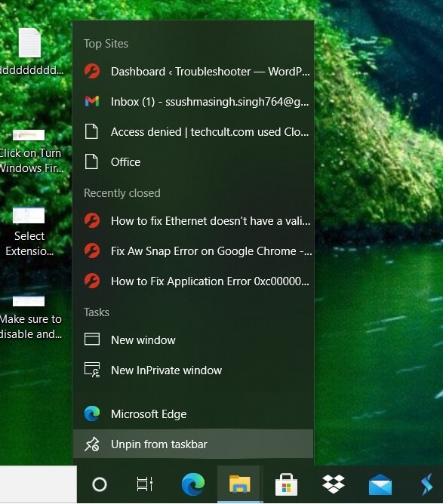Screen dimensions: 443x504
Task: Select Unpin from taskbar
Action: [193, 444]
